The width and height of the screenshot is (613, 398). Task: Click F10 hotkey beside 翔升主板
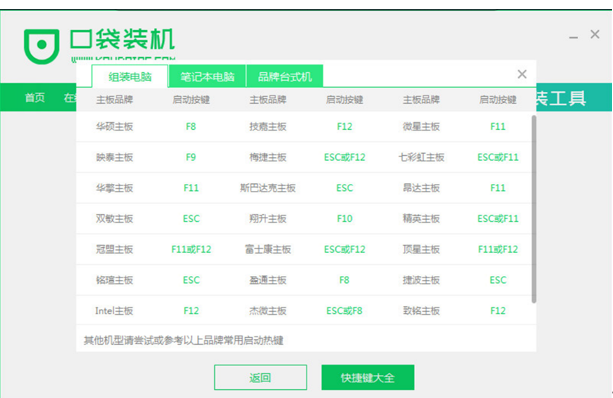pyautogui.click(x=344, y=219)
